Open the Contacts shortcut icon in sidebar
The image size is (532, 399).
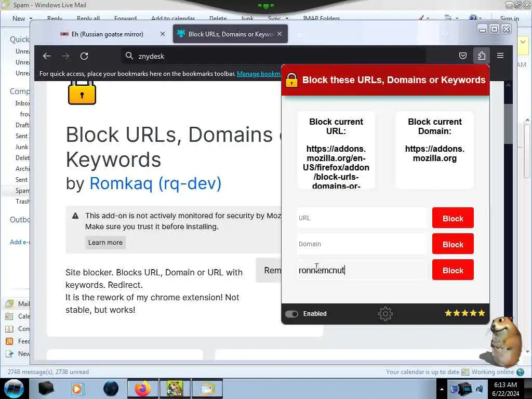coord(9,329)
